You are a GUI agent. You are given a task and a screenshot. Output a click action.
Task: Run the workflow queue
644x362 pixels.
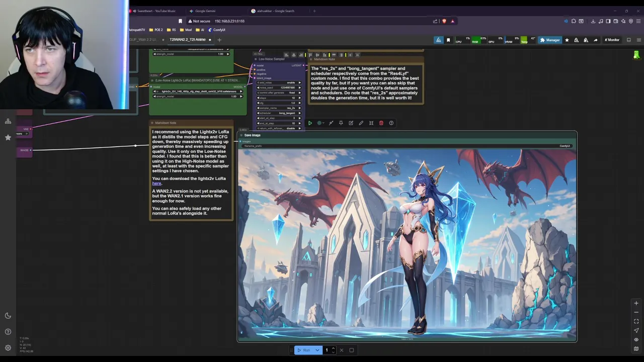tap(303, 350)
